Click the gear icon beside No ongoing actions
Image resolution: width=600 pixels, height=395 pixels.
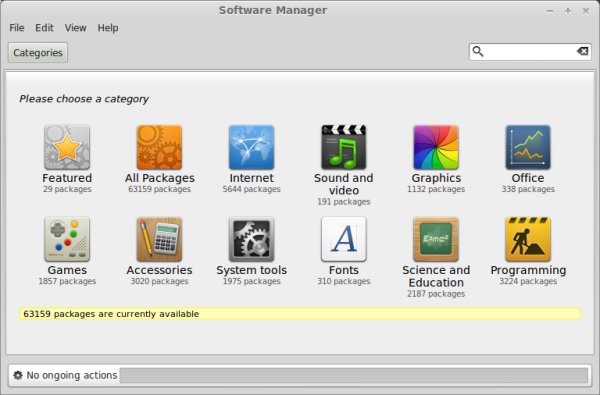coord(18,375)
